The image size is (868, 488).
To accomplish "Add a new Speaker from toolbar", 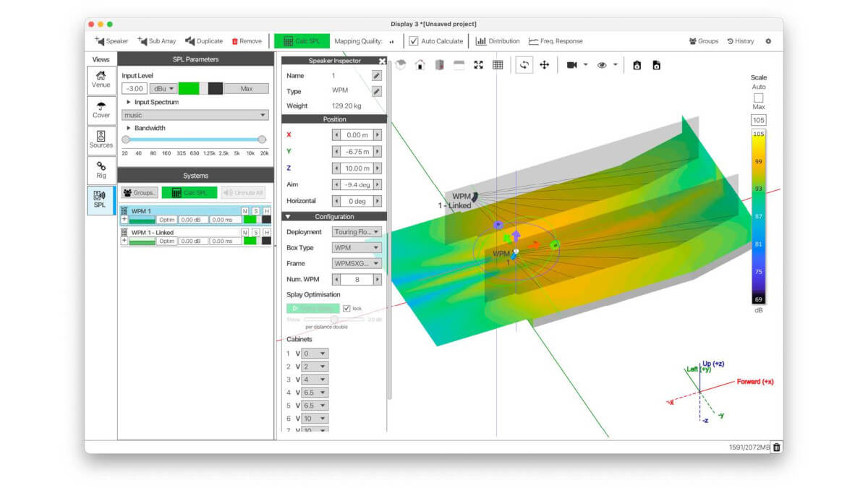I will 111,41.
